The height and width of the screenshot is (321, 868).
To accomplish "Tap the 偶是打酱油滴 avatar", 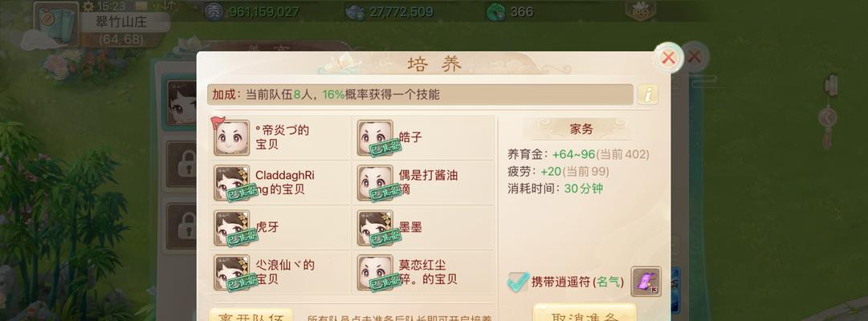I will 375,182.
